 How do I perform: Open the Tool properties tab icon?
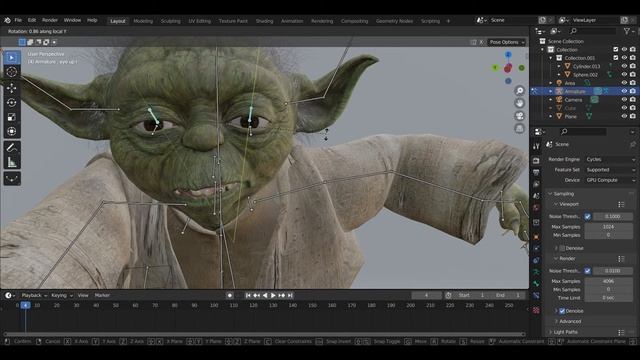click(536, 146)
